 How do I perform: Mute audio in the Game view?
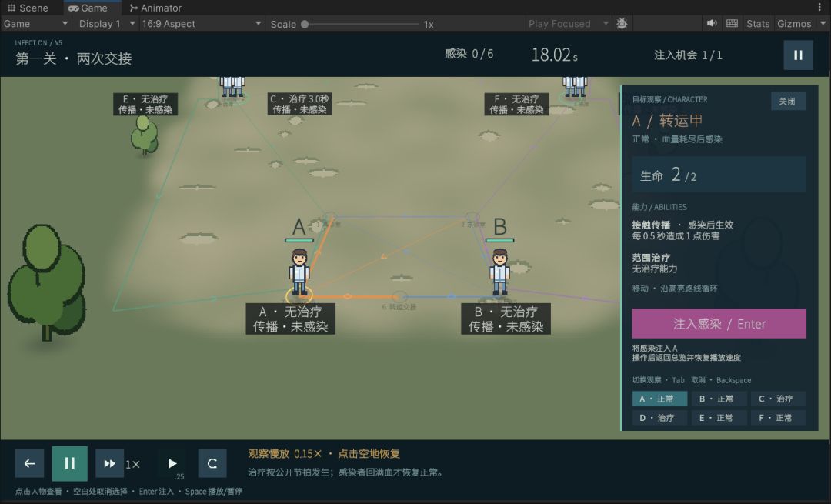pos(712,23)
